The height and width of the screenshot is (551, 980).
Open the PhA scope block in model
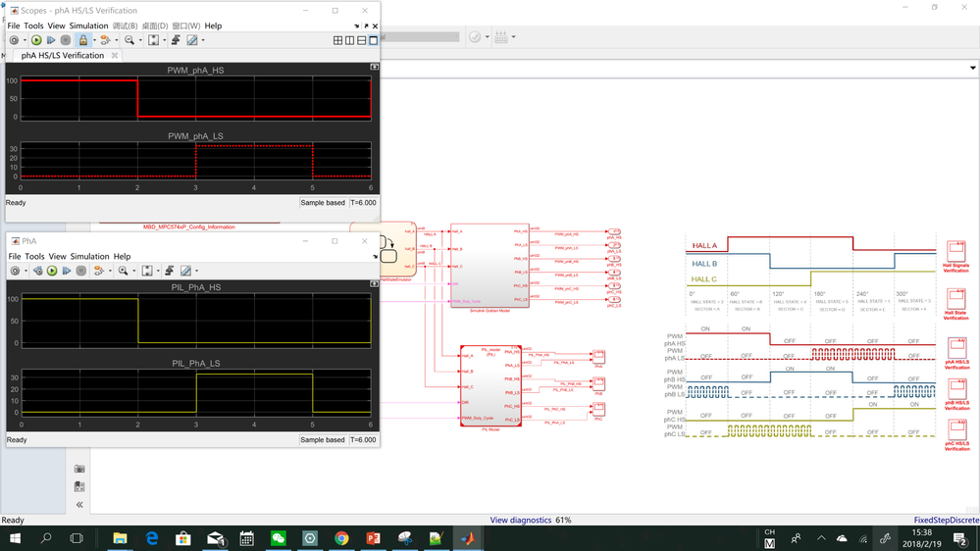point(598,357)
